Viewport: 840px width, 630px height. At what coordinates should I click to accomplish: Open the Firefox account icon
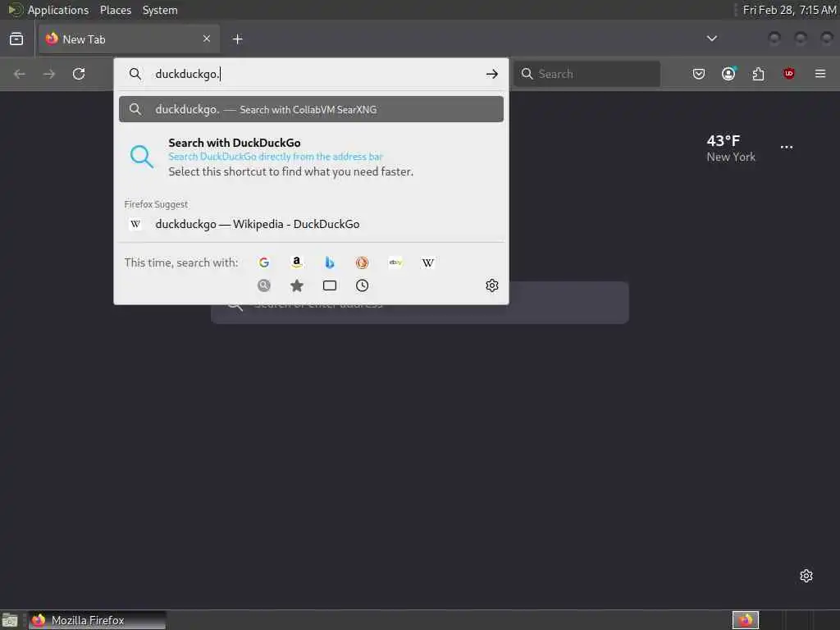(x=728, y=74)
